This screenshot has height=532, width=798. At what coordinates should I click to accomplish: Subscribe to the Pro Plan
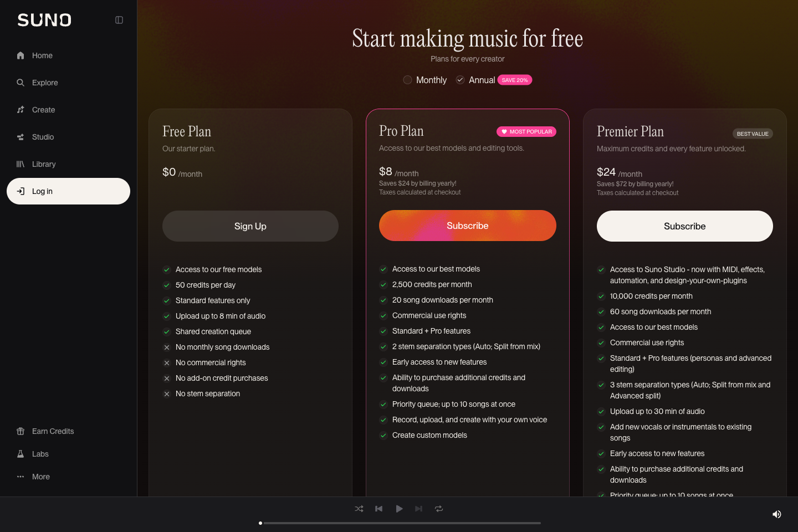468,226
